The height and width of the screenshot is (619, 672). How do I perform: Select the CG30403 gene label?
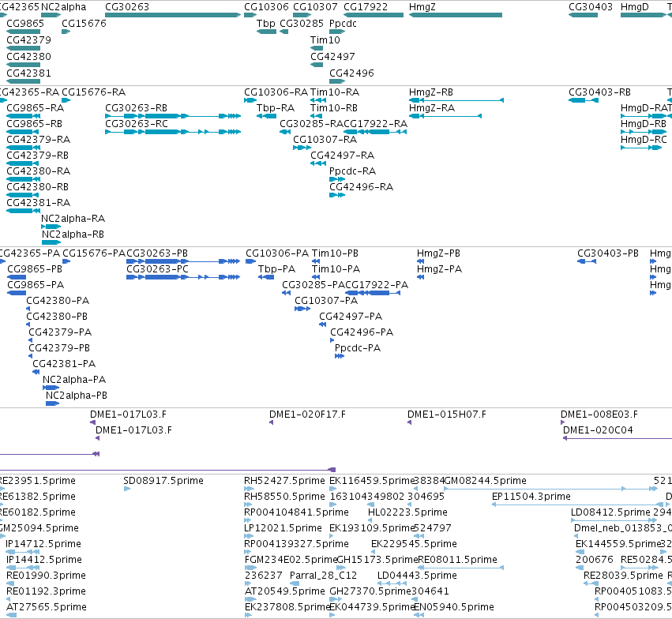coord(590,7)
